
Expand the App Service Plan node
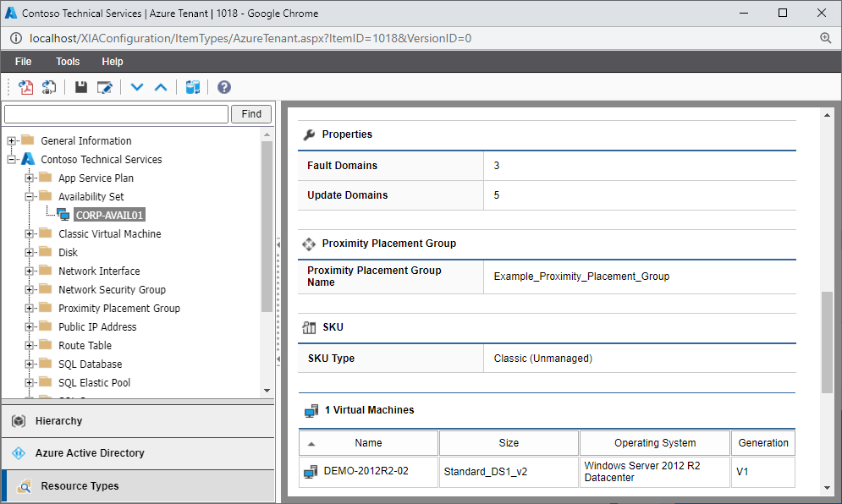29,178
